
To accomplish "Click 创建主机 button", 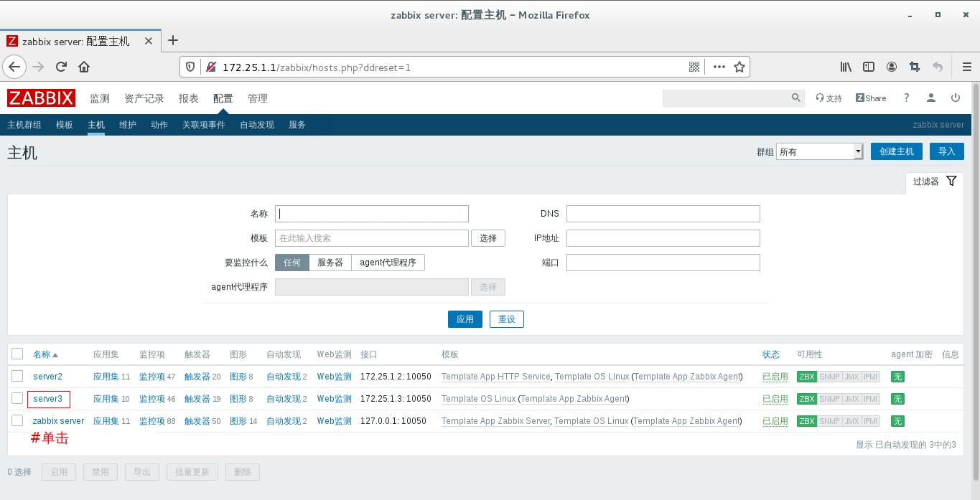I will [897, 151].
